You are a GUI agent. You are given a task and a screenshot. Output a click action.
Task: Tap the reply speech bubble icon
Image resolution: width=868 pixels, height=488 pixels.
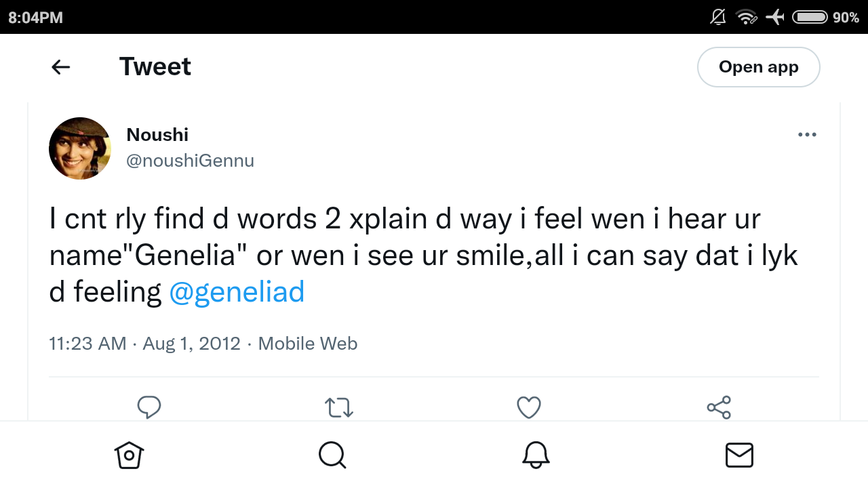pos(149,407)
